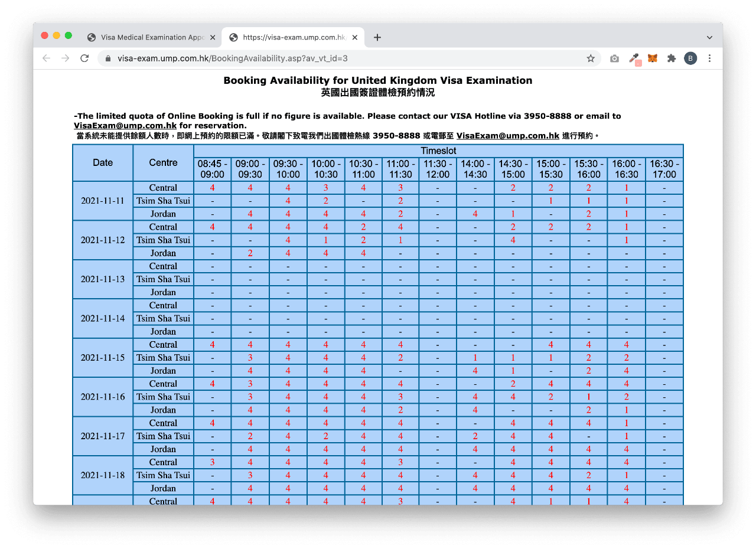
Task: Open the Chrome three-dot menu
Action: [x=709, y=58]
